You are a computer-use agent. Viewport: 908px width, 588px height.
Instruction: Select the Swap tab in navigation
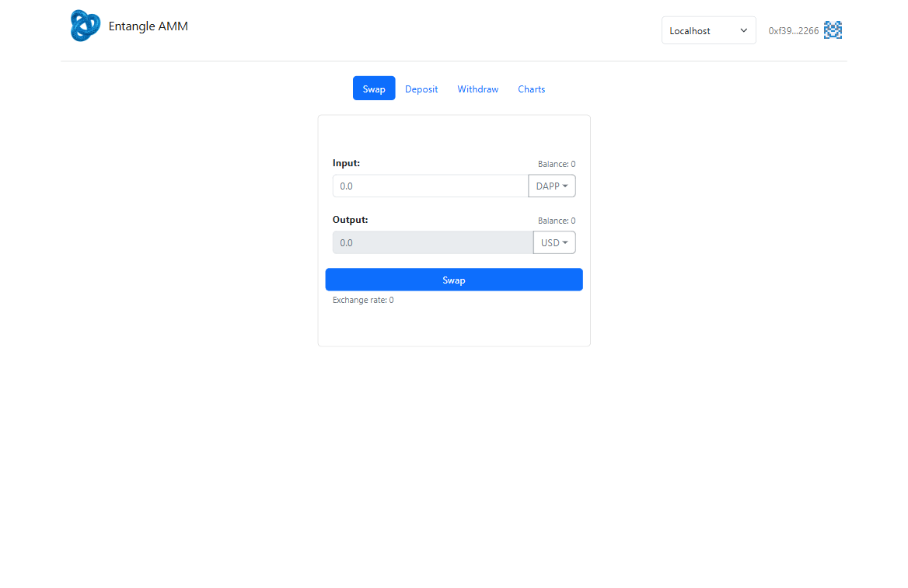tap(374, 89)
